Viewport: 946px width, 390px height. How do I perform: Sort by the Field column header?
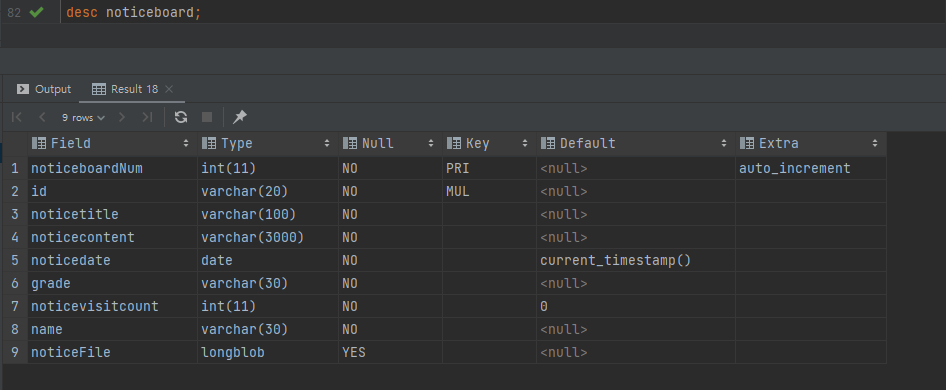click(x=112, y=144)
